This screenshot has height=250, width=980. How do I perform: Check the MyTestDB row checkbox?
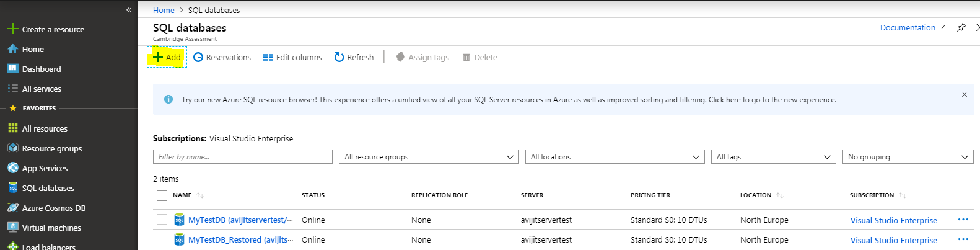click(x=162, y=220)
